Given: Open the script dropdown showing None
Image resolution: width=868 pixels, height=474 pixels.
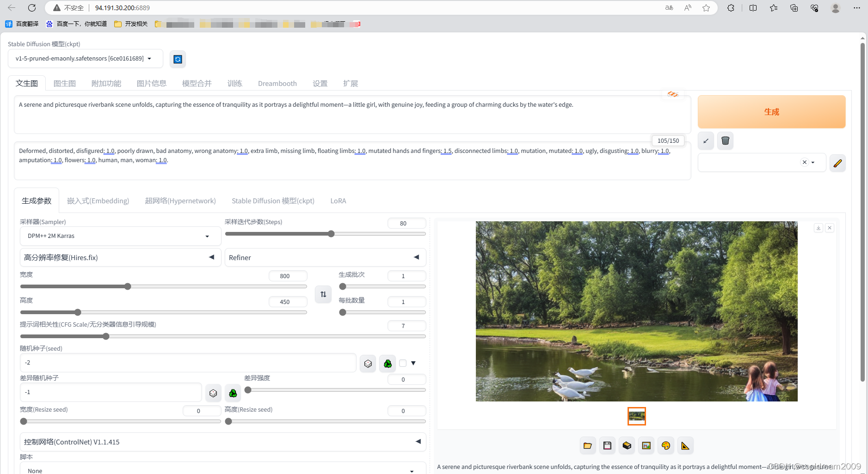Looking at the screenshot, I should click(222, 468).
